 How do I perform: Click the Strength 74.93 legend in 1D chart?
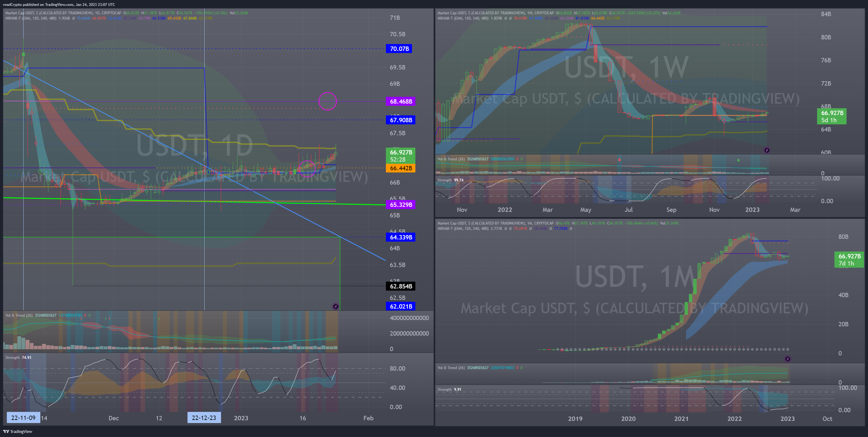[x=18, y=358]
